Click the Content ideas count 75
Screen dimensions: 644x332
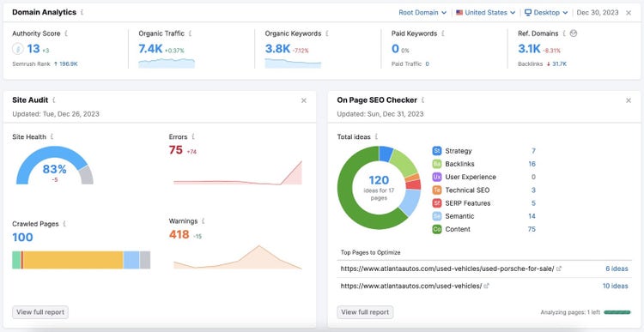[x=532, y=229]
